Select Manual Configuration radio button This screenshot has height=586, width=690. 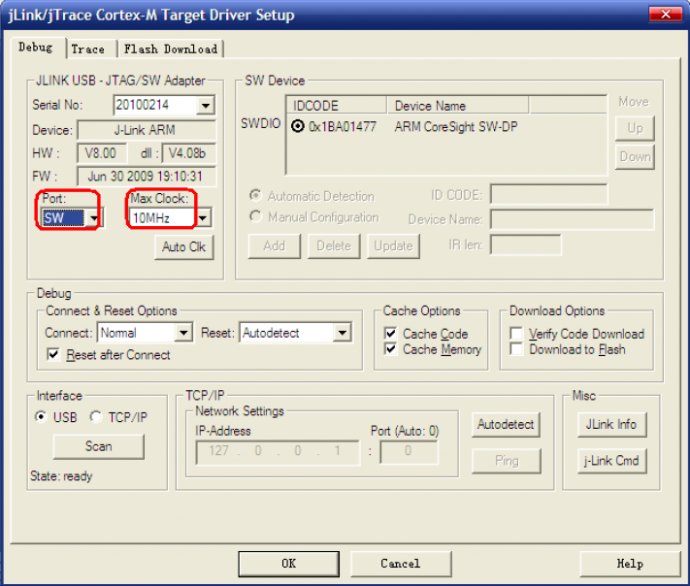point(255,216)
